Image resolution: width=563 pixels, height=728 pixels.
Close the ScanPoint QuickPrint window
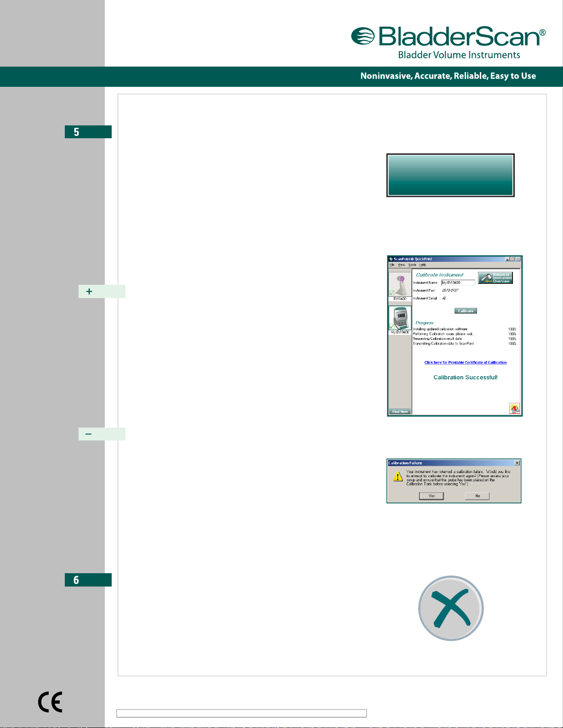[518, 259]
